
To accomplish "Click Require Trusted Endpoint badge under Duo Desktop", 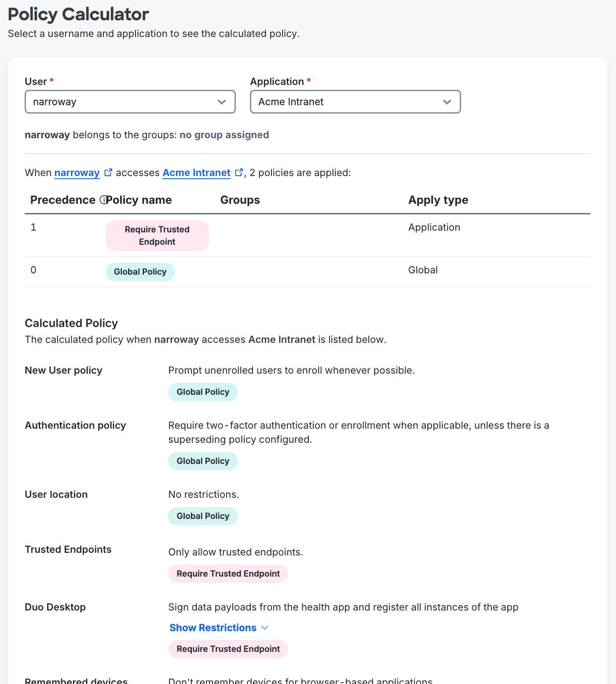I will (228, 649).
